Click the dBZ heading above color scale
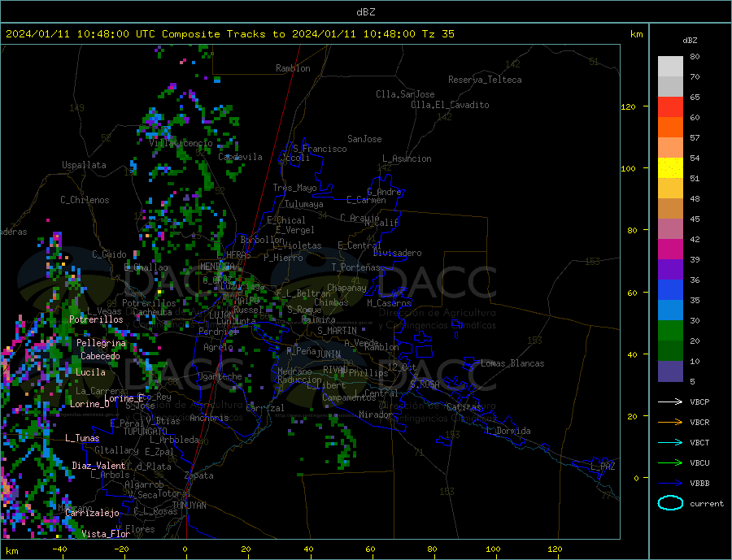732x560 pixels. click(x=690, y=41)
